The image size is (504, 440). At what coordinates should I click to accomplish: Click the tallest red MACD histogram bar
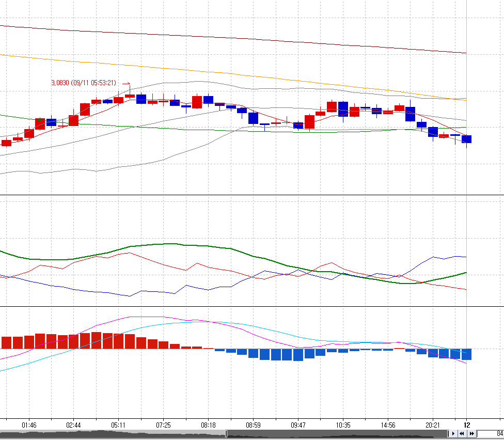(97, 340)
